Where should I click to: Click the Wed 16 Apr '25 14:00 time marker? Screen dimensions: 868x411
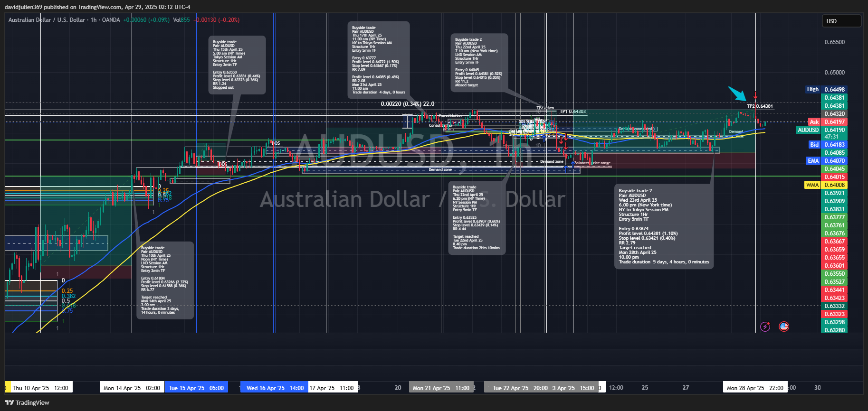pyautogui.click(x=275, y=388)
